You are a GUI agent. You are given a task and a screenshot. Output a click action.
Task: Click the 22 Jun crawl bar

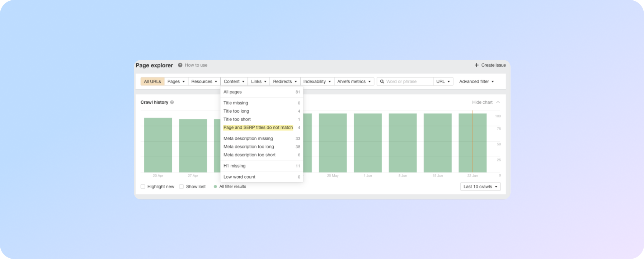(x=472, y=143)
